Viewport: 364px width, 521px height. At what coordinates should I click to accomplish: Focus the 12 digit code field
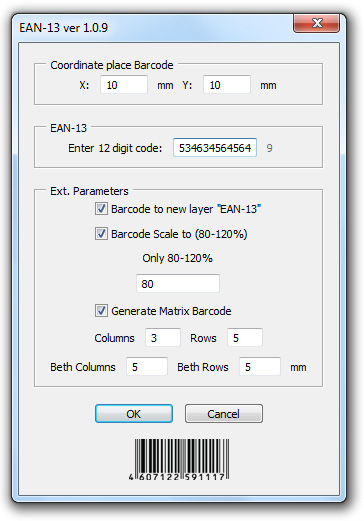pyautogui.click(x=215, y=148)
